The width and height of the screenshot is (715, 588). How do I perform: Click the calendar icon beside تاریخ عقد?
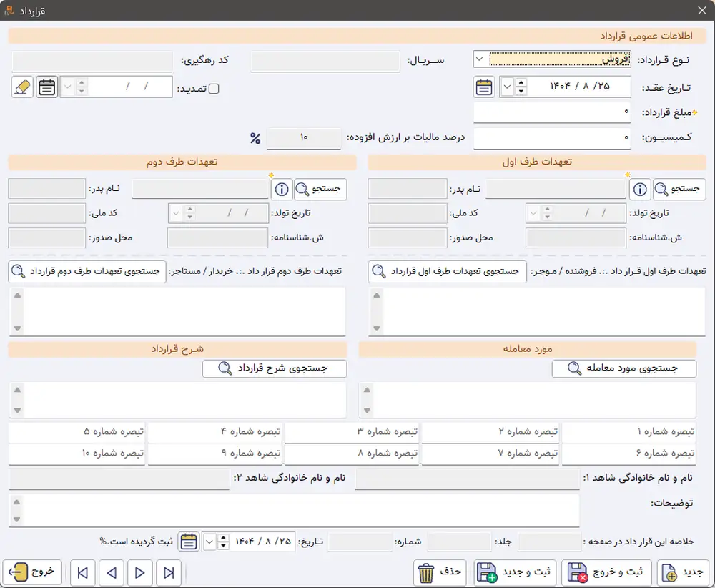[x=484, y=87]
